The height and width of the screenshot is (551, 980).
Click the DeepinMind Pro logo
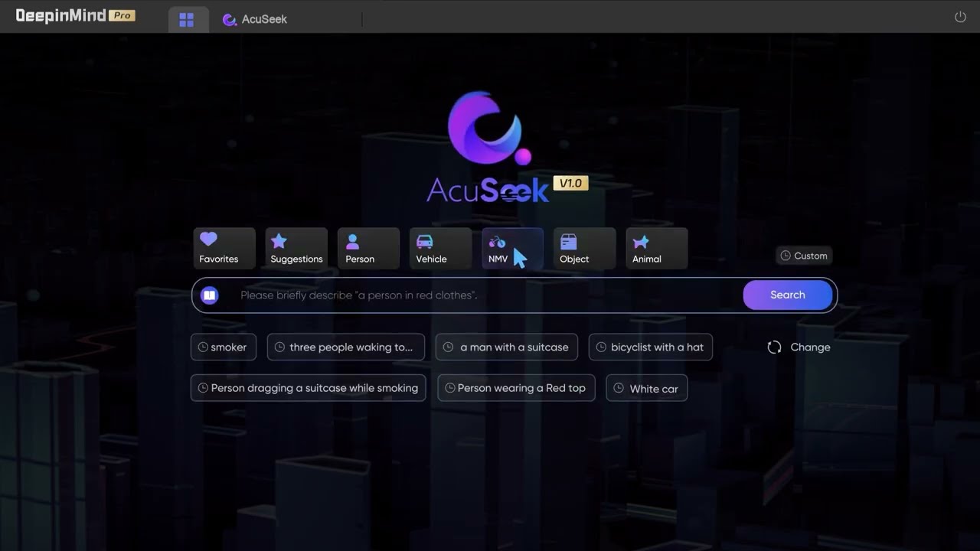click(75, 16)
